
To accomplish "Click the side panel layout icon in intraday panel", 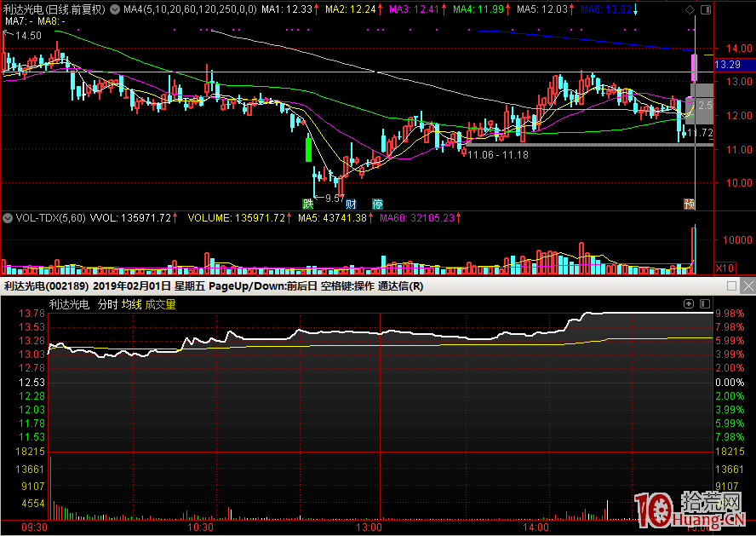I will coord(704,303).
